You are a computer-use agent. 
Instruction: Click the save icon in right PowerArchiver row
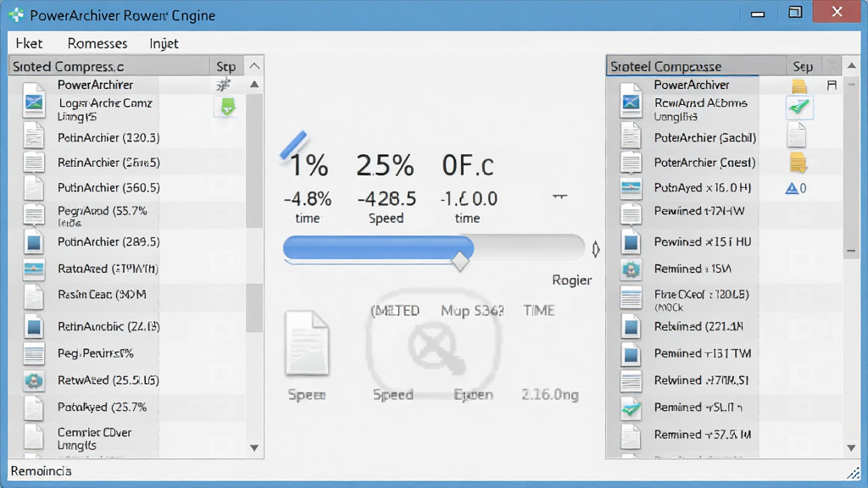(x=832, y=86)
